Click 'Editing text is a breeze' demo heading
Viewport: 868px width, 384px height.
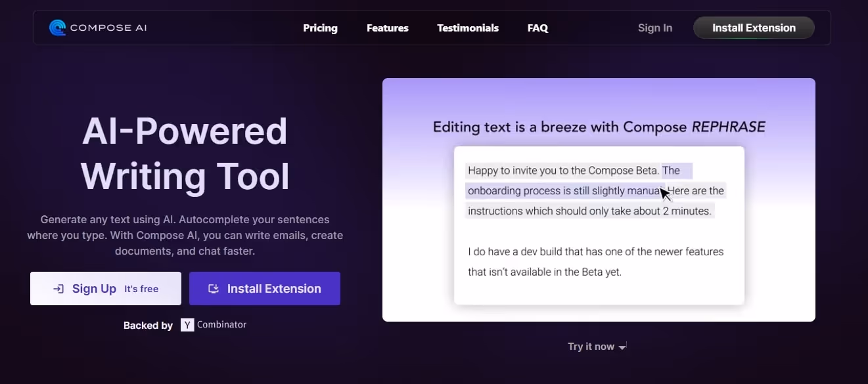[599, 127]
